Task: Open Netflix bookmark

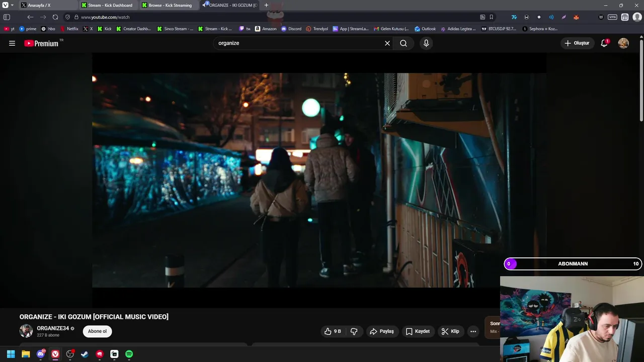Action: pyautogui.click(x=70, y=29)
